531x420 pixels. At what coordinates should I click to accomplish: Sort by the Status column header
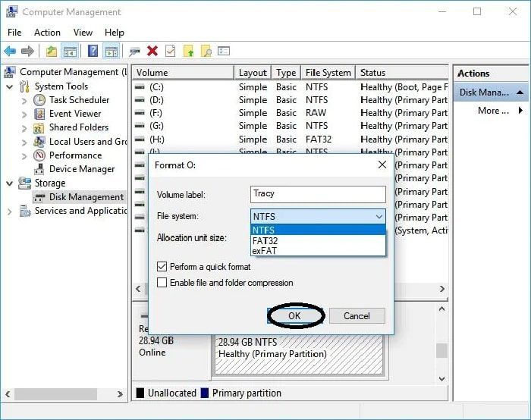coord(402,73)
